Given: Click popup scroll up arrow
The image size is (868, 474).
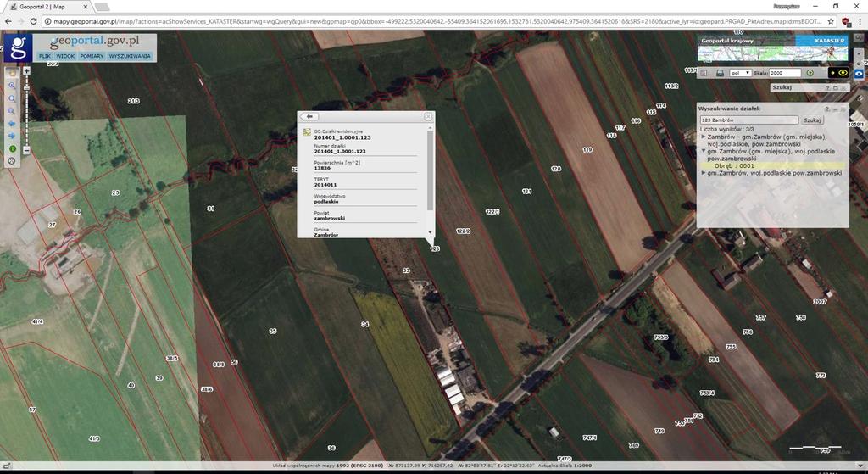Looking at the screenshot, I should click(x=430, y=128).
